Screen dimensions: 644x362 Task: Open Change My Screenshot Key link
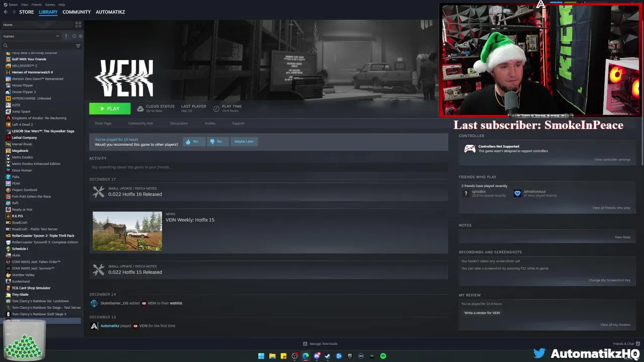[x=609, y=280]
